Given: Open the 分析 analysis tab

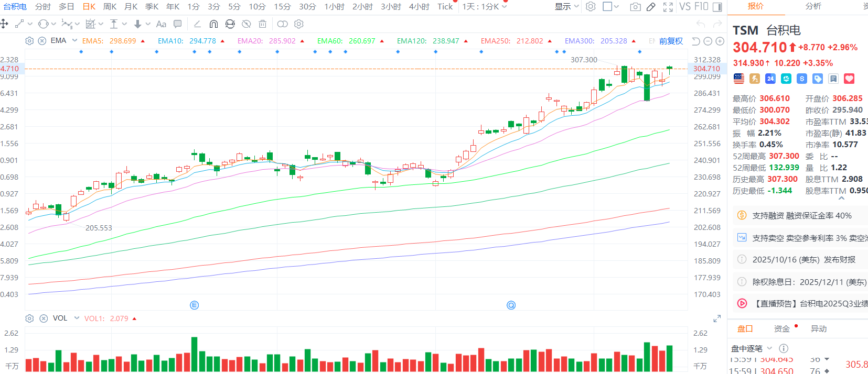Looking at the screenshot, I should 813,6.
